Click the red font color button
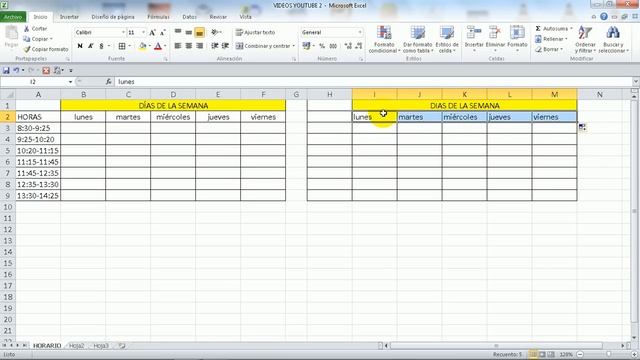Image resolution: width=640 pixels, height=360 pixels. tap(158, 46)
